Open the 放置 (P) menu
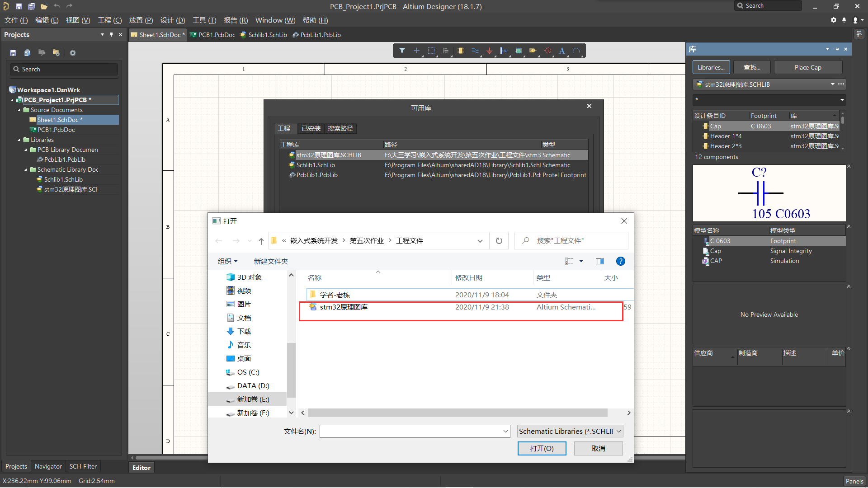This screenshot has height=488, width=868. click(141, 20)
